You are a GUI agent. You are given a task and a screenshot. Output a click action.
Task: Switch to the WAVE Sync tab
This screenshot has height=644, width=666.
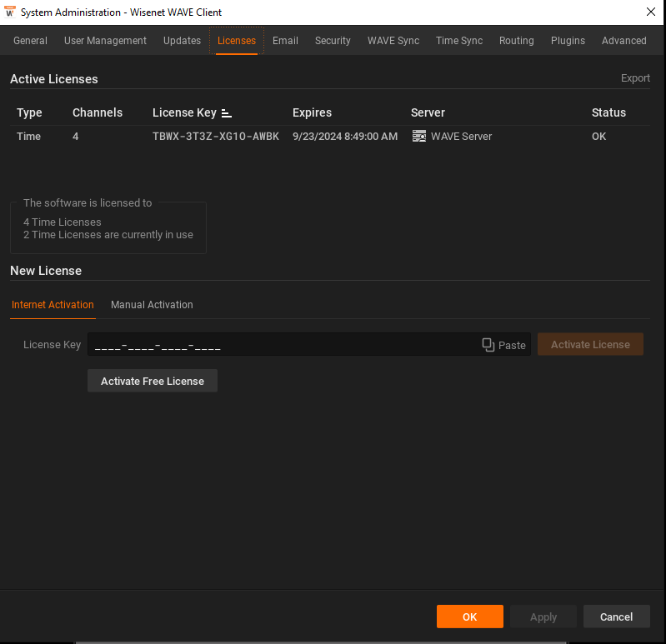[x=393, y=41]
